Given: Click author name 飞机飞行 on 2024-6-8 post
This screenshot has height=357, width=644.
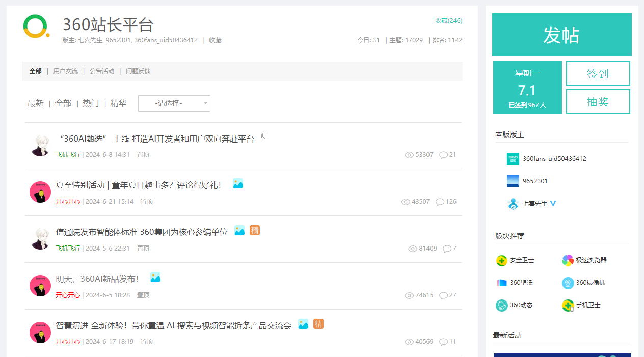Looking at the screenshot, I should [68, 155].
